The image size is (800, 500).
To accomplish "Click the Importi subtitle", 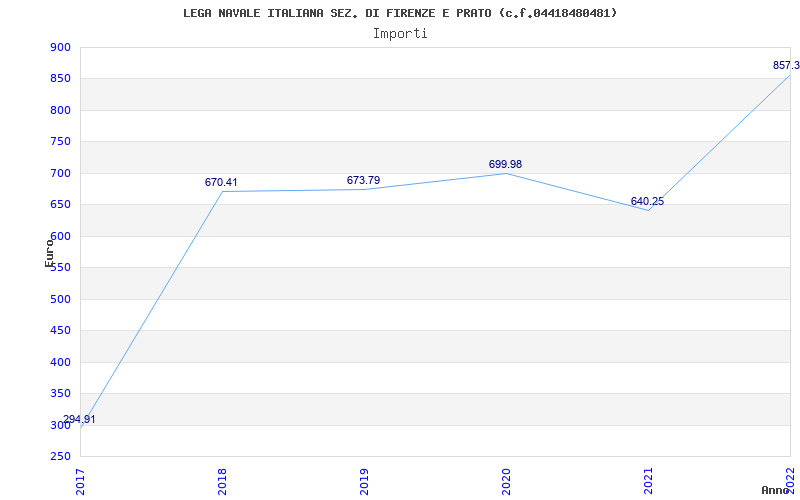I will (400, 34).
